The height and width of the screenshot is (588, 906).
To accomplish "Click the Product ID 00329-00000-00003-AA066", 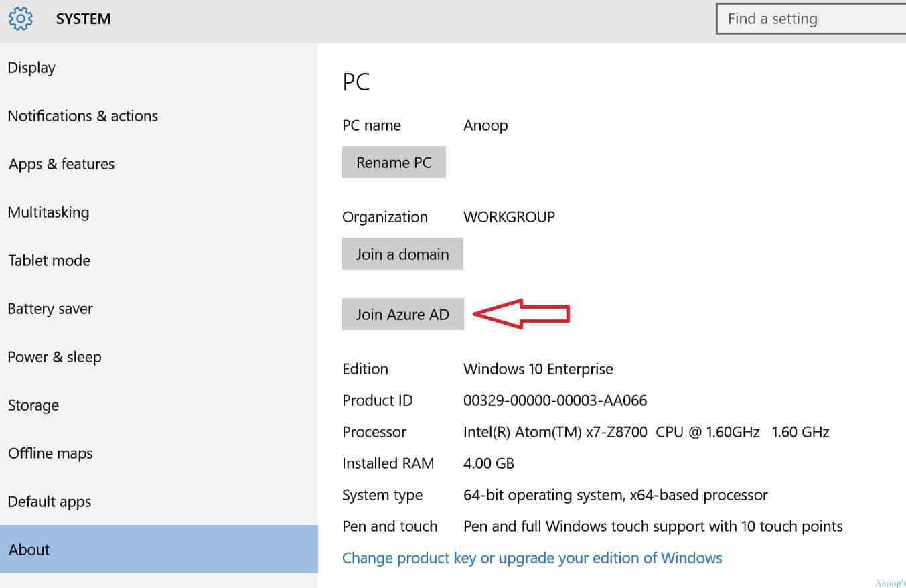I will point(555,400).
